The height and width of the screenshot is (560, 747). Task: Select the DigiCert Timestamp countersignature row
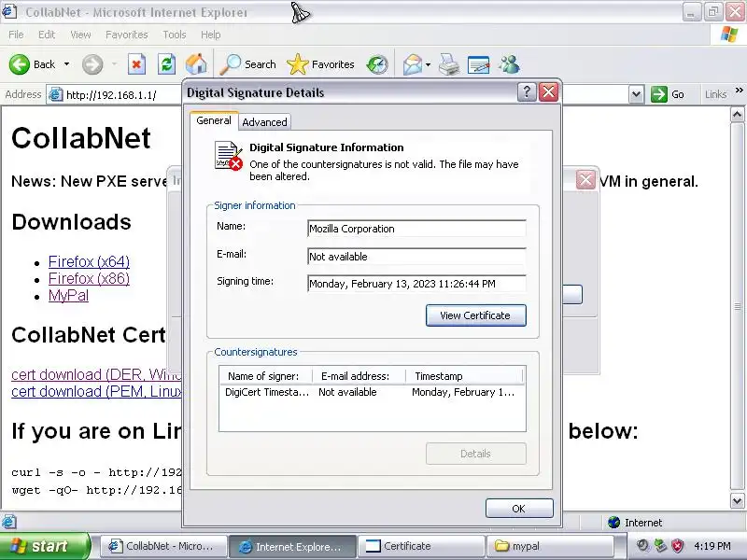(x=372, y=392)
